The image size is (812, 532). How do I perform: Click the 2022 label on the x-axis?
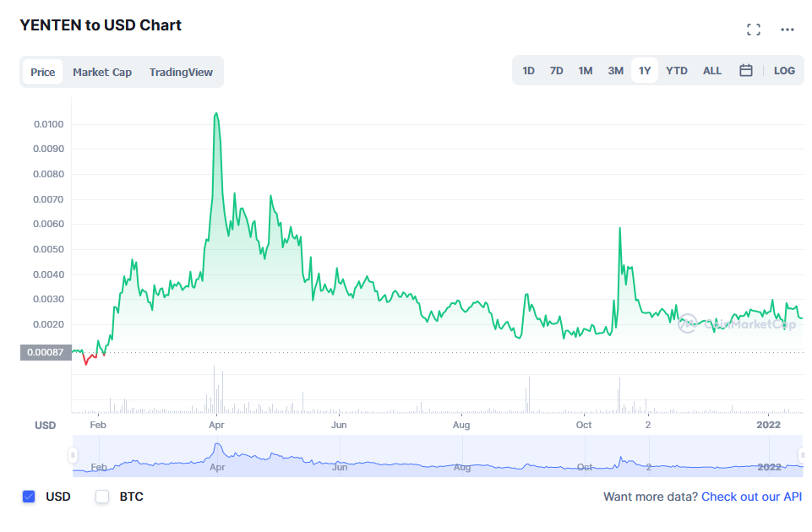tap(768, 425)
